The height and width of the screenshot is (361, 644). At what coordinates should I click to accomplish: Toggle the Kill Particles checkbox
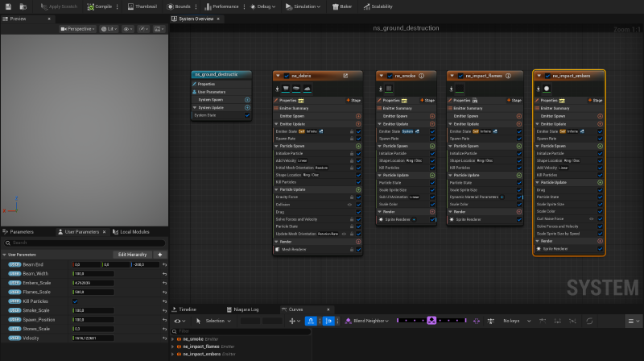76,301
